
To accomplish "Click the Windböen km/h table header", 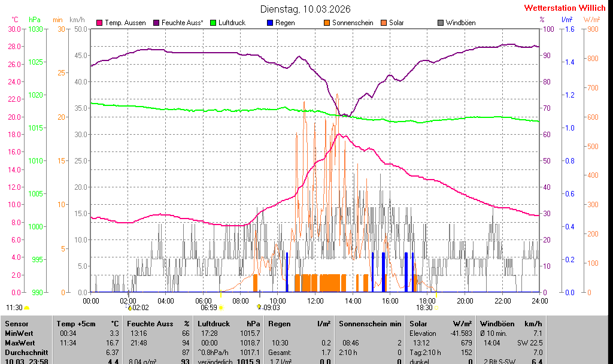I will (x=511, y=323).
